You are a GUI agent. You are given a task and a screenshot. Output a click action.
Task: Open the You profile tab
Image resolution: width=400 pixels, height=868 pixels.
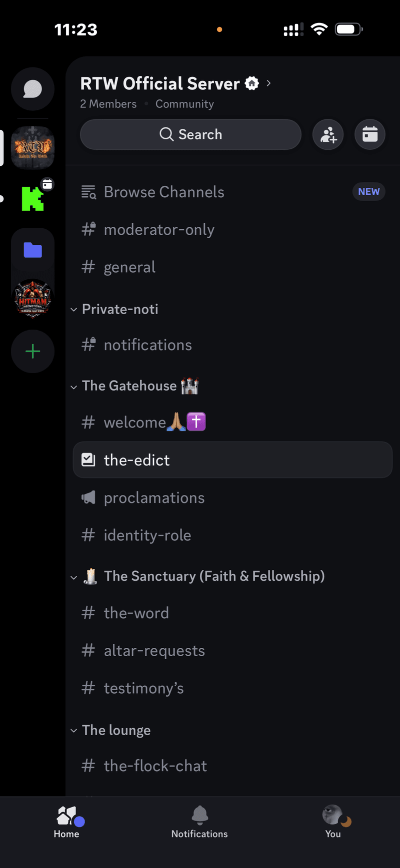point(333,822)
